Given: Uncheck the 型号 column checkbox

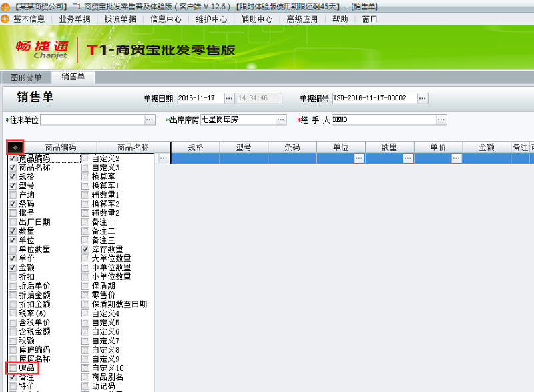Looking at the screenshot, I should [x=13, y=186].
